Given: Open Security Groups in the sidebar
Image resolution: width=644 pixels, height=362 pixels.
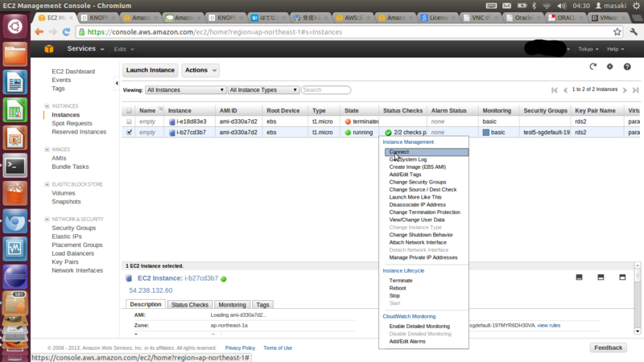Looking at the screenshot, I should pos(73,228).
